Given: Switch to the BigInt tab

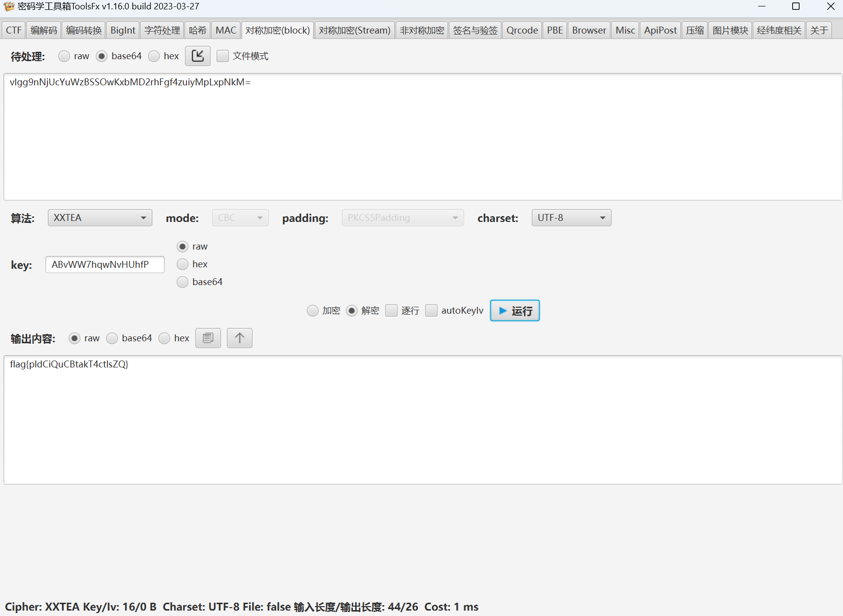Looking at the screenshot, I should click(123, 30).
